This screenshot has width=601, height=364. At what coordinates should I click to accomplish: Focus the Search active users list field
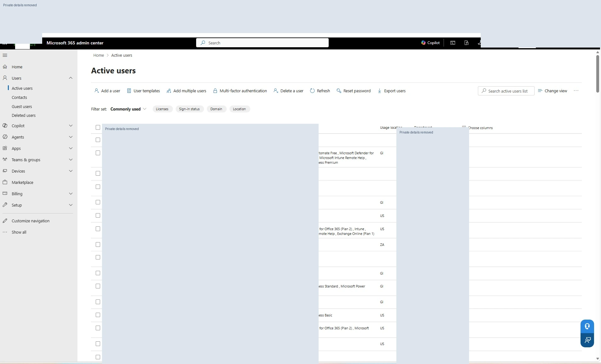click(506, 91)
